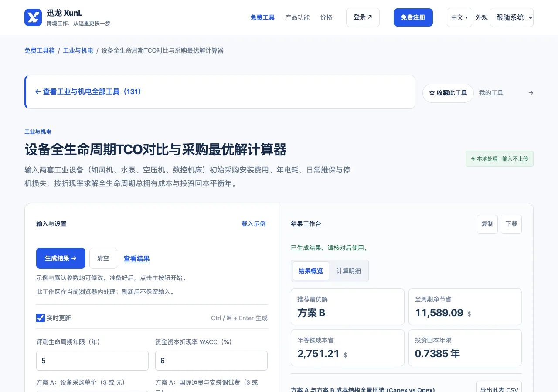The width and height of the screenshot is (558, 392).
Task: Download results with the 下载 button
Action: [x=511, y=224]
